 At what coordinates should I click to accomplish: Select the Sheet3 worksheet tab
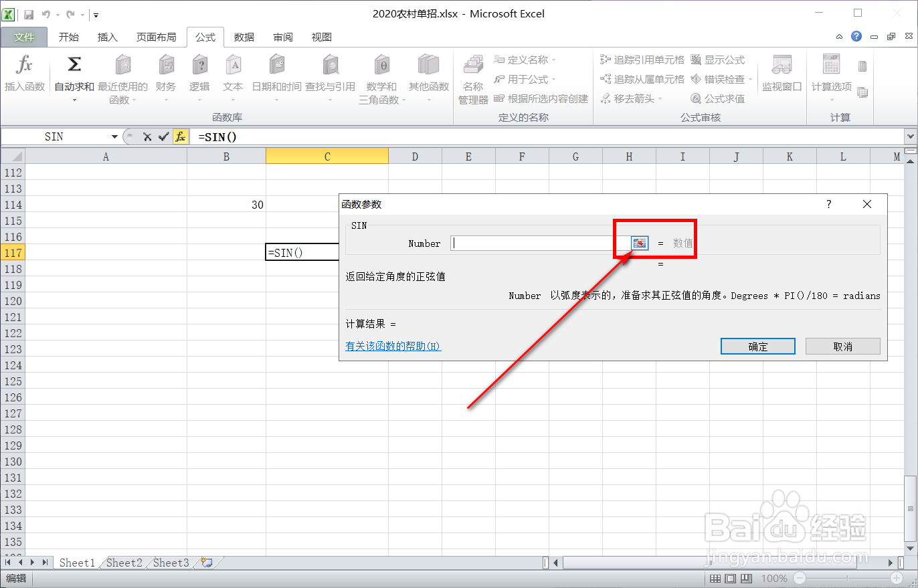pos(171,563)
